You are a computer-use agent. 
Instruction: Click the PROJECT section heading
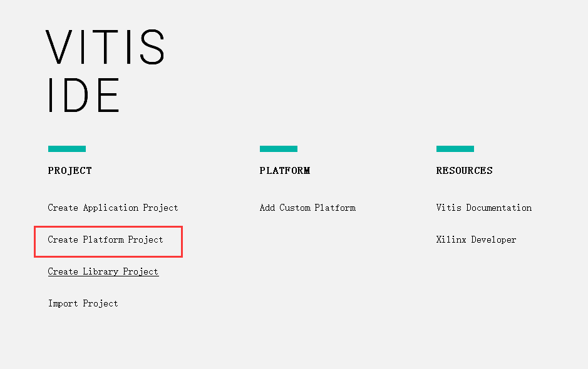tap(70, 171)
